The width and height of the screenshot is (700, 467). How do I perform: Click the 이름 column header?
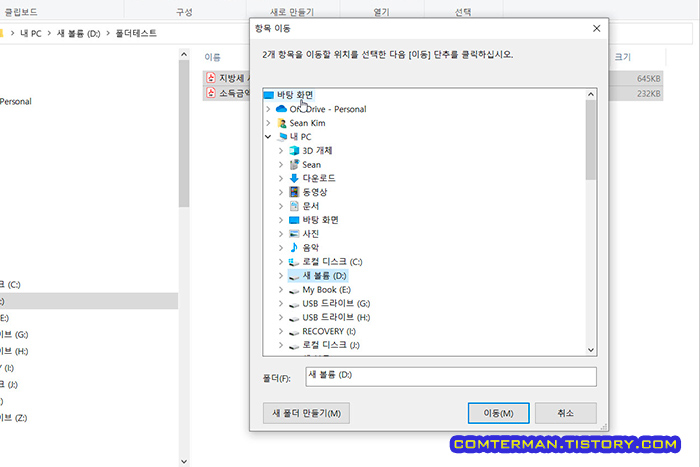pos(212,57)
